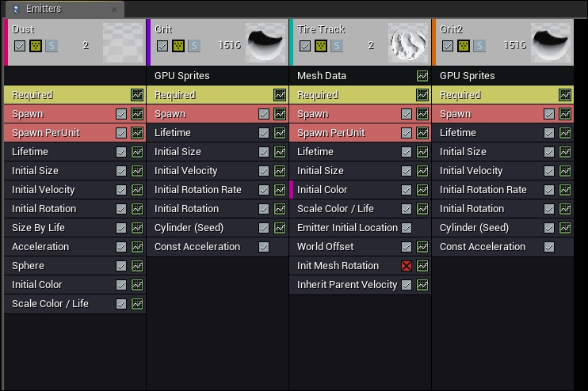This screenshot has width=588, height=391.
Task: Toggle Grit2 emitter enabled checkbox in header
Action: (448, 46)
